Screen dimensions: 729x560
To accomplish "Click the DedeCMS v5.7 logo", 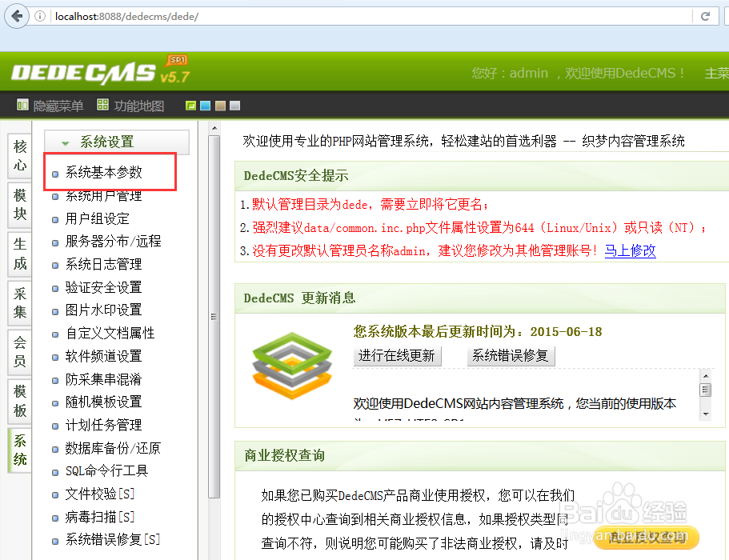I will click(x=101, y=71).
